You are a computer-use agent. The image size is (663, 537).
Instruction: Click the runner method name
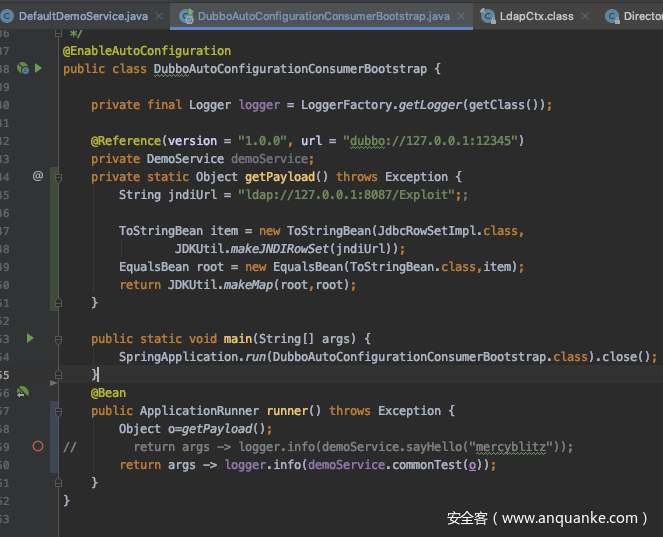coord(288,411)
